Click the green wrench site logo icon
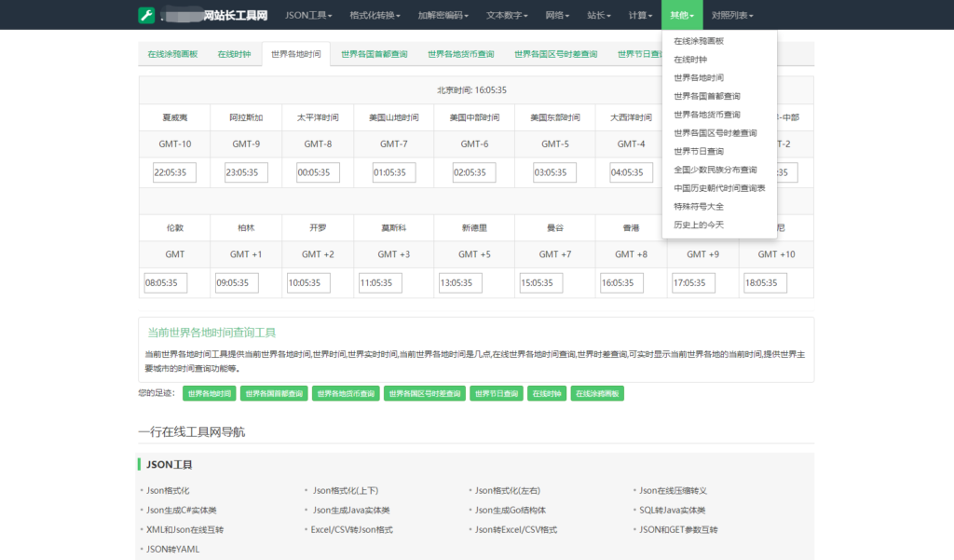 click(x=144, y=14)
